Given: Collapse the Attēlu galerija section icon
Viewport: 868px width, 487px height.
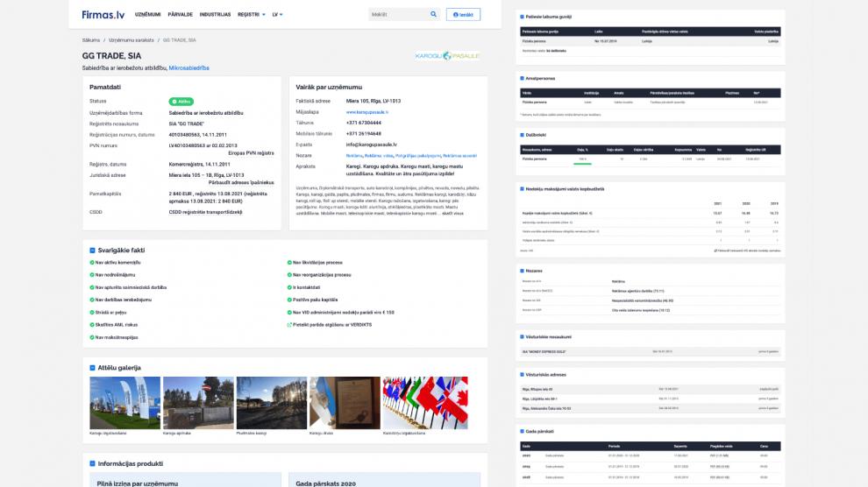Looking at the screenshot, I should [x=92, y=368].
